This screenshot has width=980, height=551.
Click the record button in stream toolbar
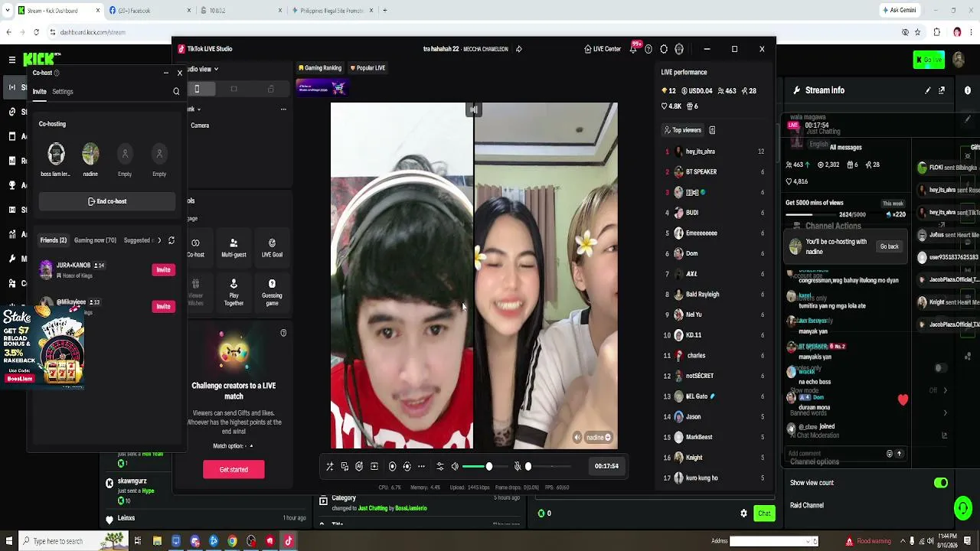pos(392,466)
